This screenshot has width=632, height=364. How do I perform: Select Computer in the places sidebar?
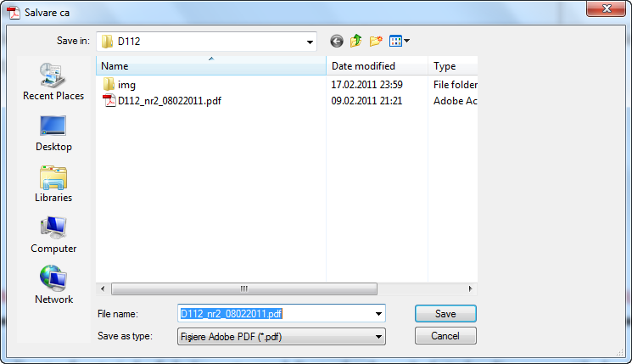click(53, 235)
